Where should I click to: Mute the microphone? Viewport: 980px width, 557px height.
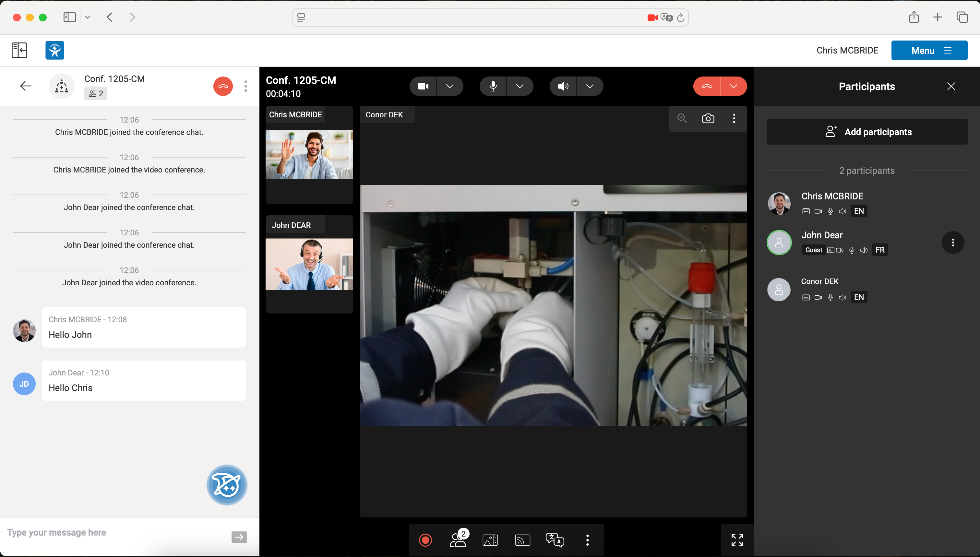coord(493,86)
